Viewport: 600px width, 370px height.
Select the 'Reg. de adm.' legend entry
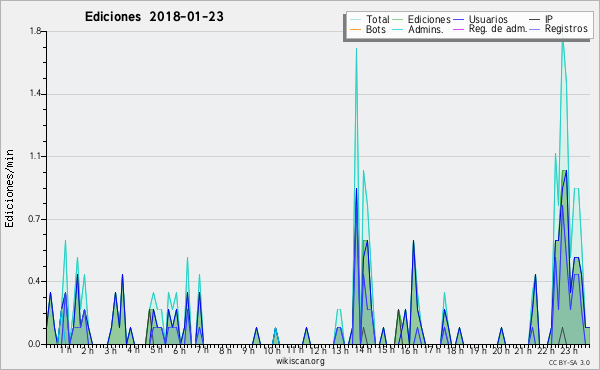[x=498, y=29]
